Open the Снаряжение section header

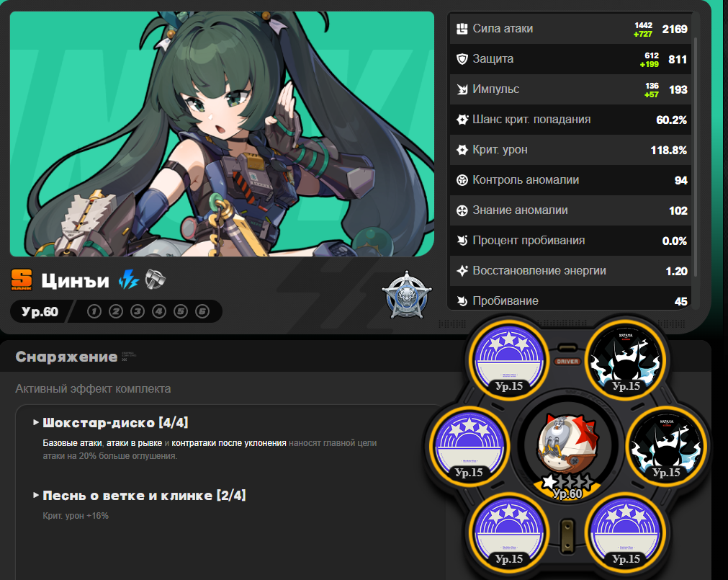coord(66,357)
